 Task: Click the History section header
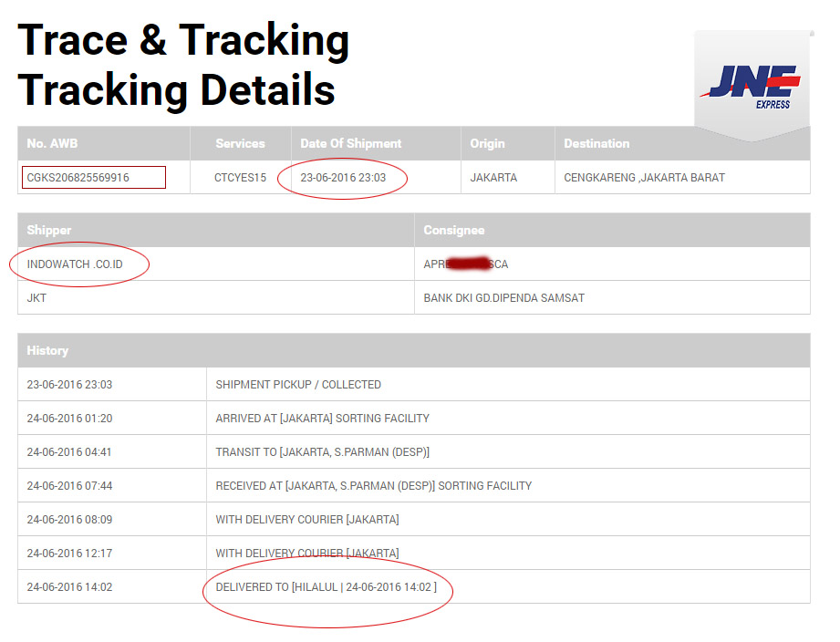click(x=47, y=351)
